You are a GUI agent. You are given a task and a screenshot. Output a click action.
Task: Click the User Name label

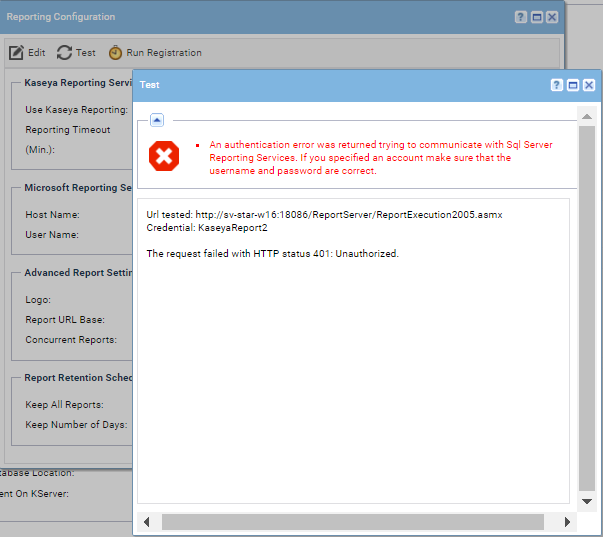click(x=52, y=235)
